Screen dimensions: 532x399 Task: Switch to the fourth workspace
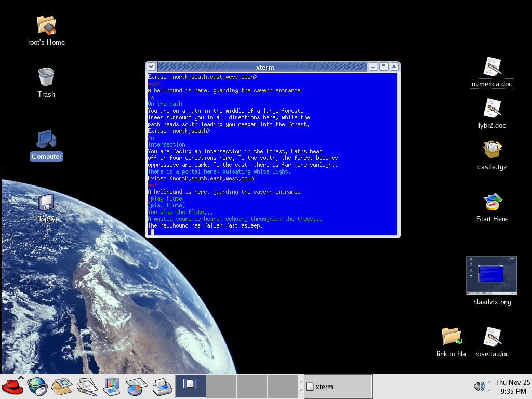[x=283, y=386]
